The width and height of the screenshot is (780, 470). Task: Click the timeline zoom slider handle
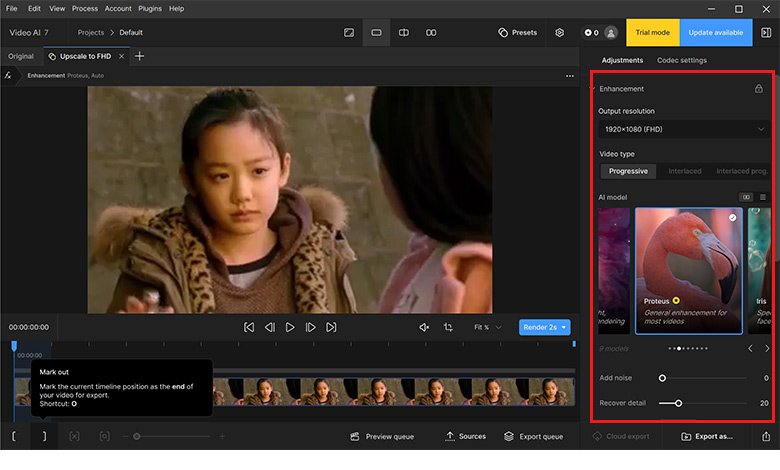click(136, 436)
